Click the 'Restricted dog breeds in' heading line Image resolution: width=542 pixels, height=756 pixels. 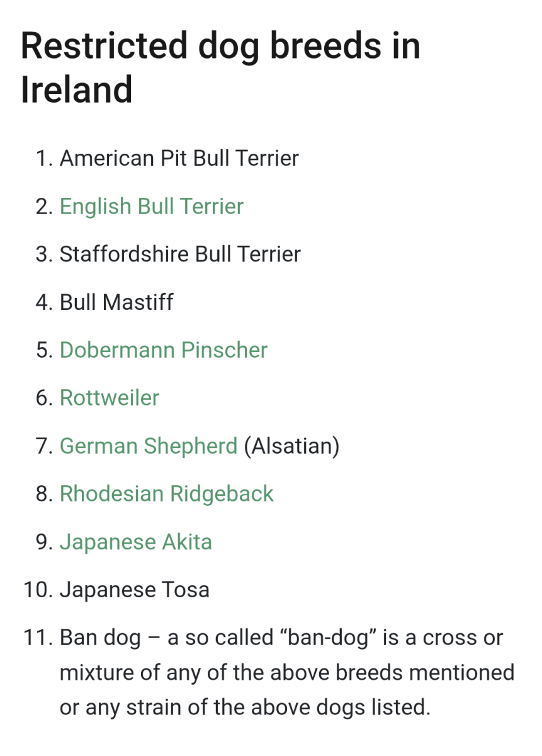[x=220, y=47]
